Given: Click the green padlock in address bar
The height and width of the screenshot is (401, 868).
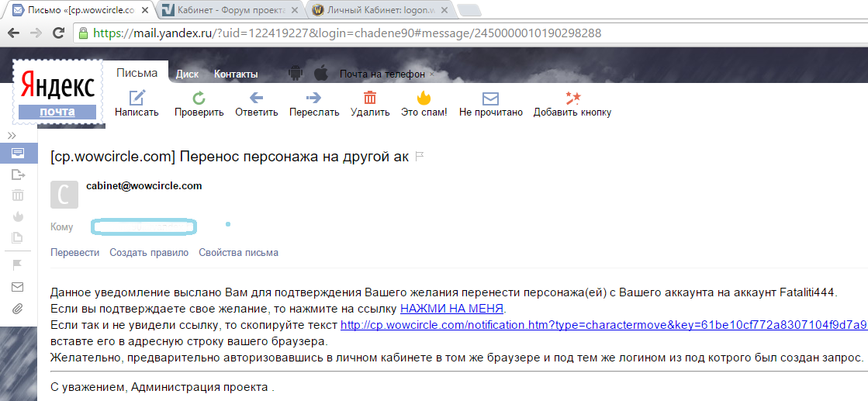Looking at the screenshot, I should pos(83,33).
